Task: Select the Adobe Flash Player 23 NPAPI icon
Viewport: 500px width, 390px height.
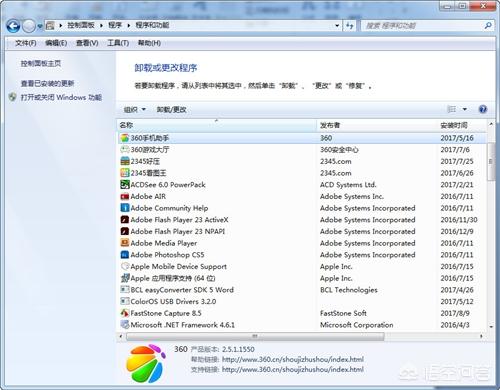Action: [125, 231]
